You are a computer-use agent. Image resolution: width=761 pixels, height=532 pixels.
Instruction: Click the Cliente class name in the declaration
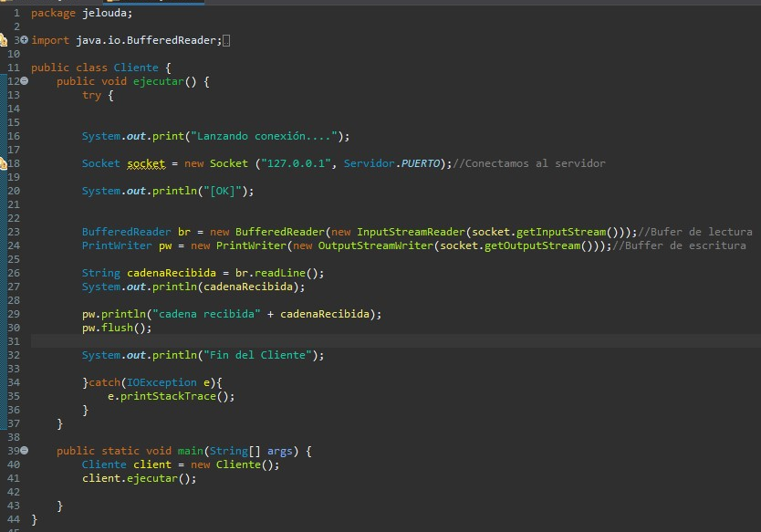pyautogui.click(x=136, y=68)
